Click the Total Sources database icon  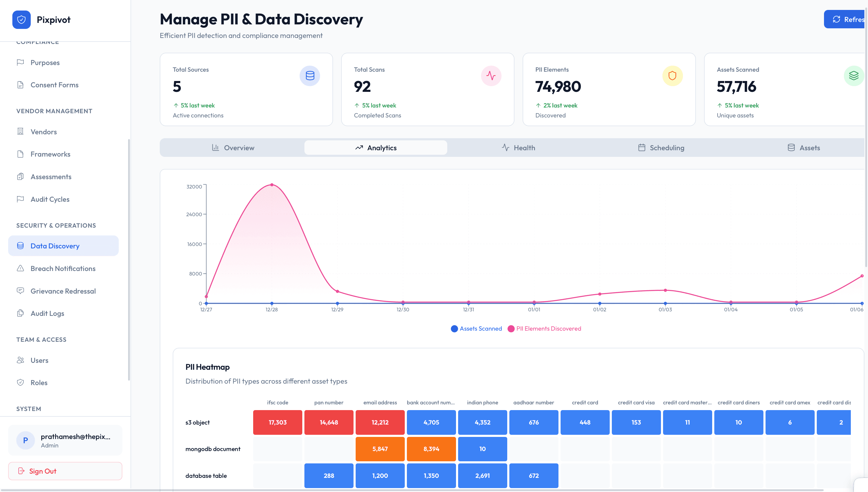click(x=310, y=76)
